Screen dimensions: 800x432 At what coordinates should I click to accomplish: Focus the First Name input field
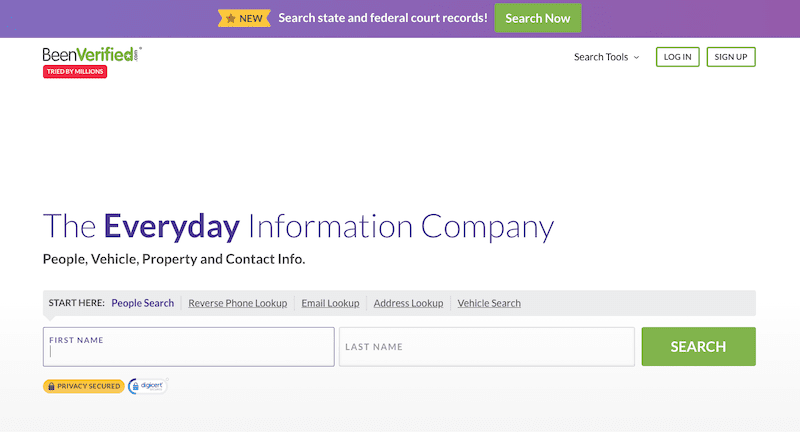[x=189, y=347]
